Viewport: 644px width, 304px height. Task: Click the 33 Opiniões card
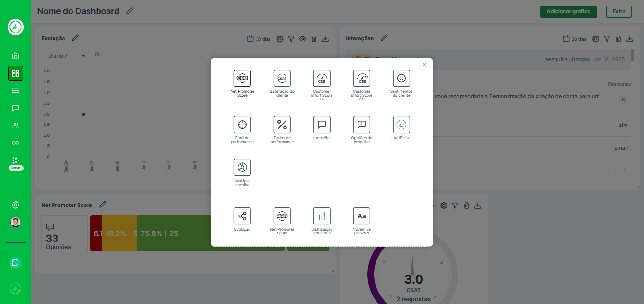point(64,233)
